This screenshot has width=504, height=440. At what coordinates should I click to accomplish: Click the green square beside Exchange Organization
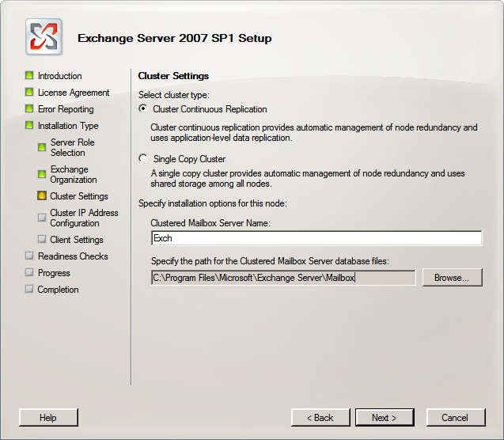(x=42, y=174)
